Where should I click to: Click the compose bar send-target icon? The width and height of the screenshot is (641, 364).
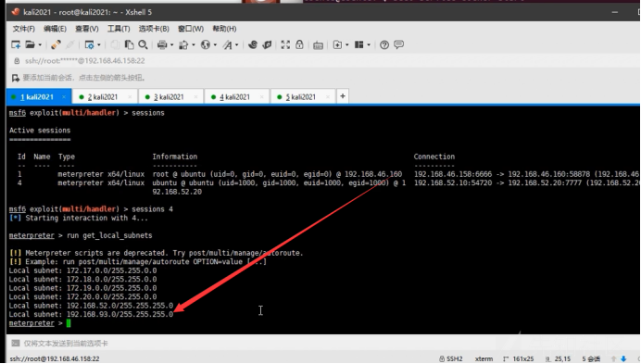pyautogui.click(x=16, y=343)
